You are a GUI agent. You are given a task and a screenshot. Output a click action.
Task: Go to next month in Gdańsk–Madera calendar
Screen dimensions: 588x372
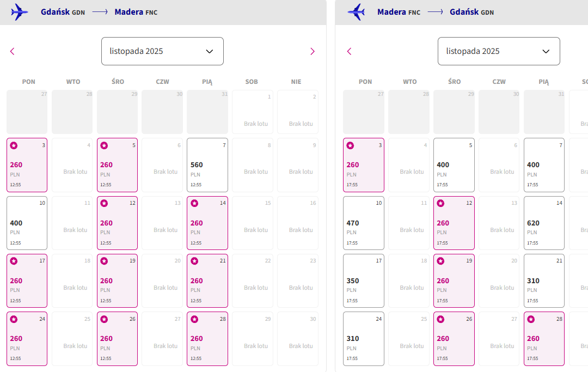click(313, 51)
